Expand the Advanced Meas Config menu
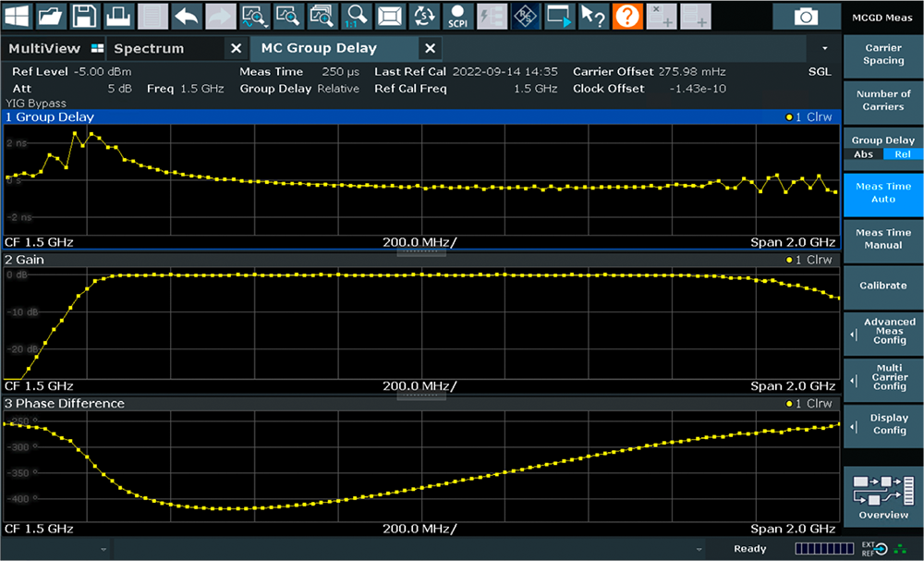 (883, 331)
